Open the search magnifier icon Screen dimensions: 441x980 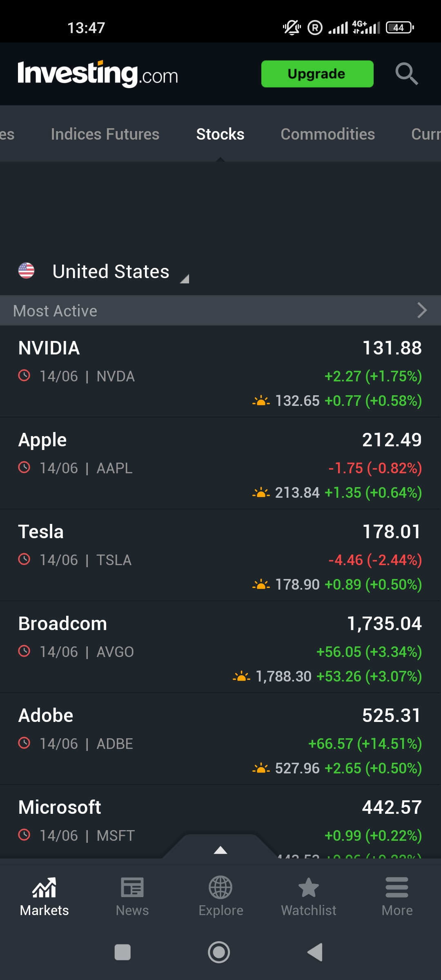406,74
